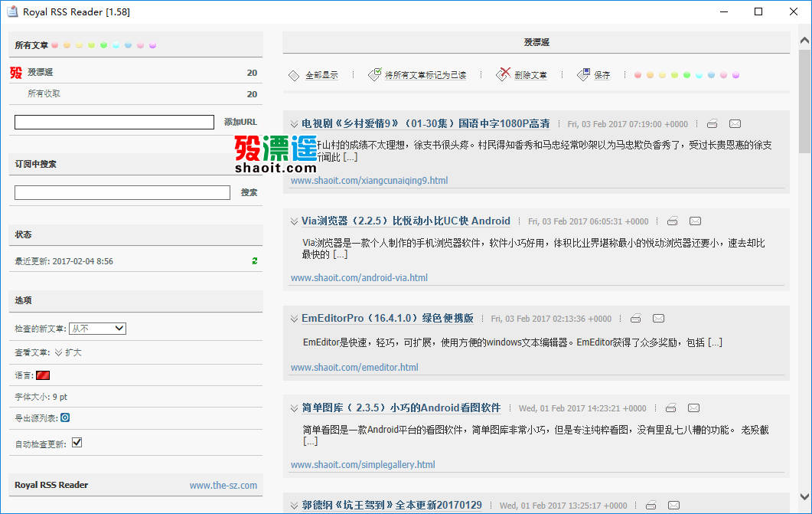Collapse the 简单图库 article chevron
The height and width of the screenshot is (514, 812).
click(x=294, y=409)
